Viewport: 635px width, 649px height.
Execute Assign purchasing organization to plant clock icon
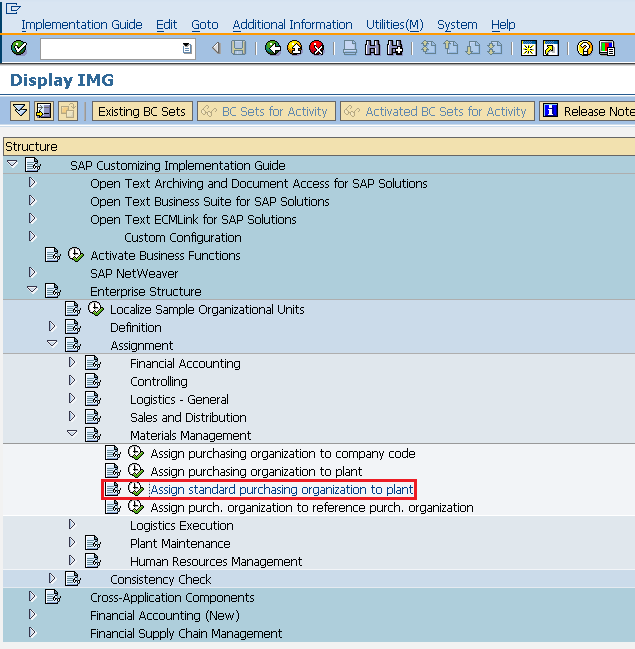[x=135, y=471]
